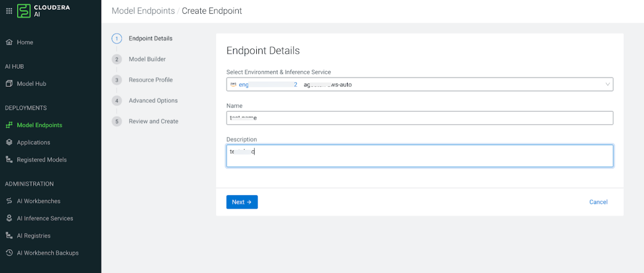Click the AI Registries icon

tap(9, 236)
